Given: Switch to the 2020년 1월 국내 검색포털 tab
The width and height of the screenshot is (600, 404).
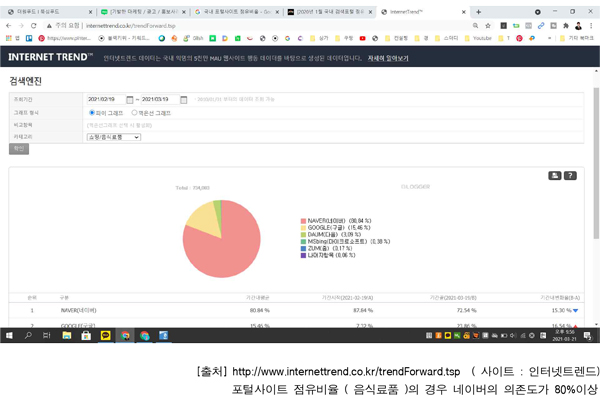Looking at the screenshot, I should (328, 12).
